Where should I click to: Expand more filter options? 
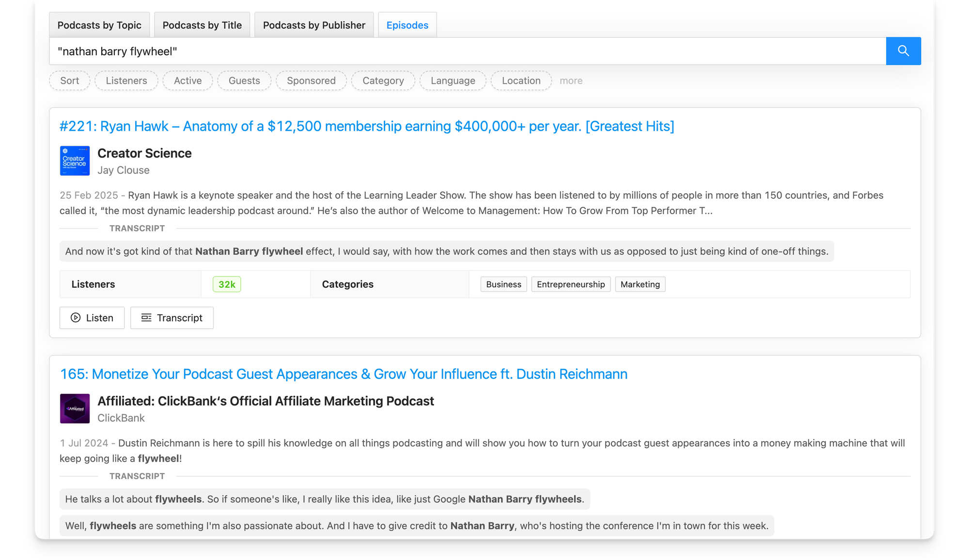click(x=571, y=80)
